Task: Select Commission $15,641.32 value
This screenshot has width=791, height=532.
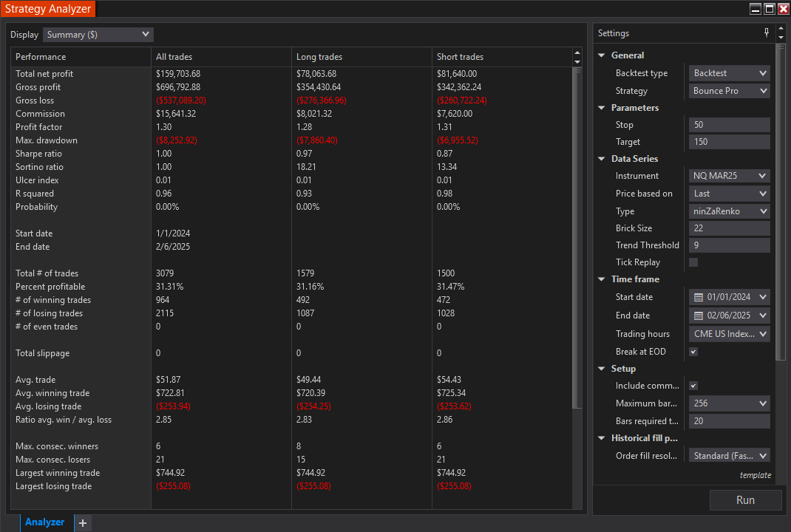Action: [x=176, y=114]
